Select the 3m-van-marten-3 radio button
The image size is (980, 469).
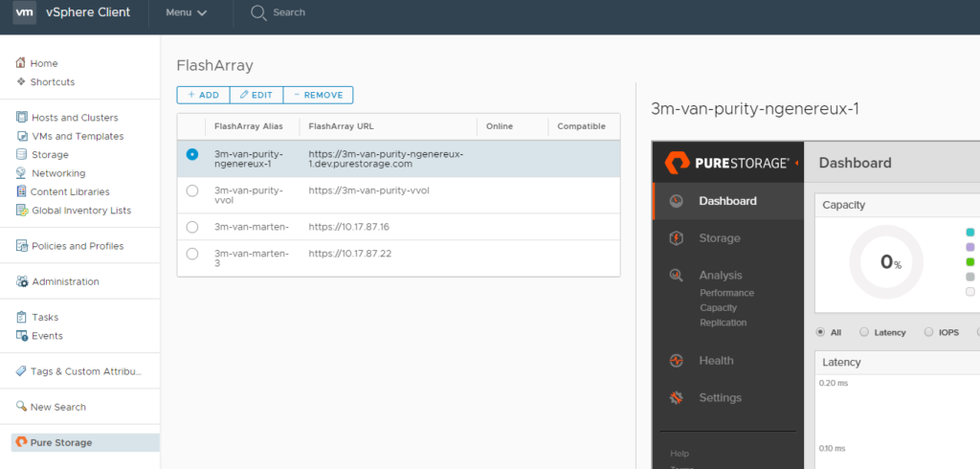click(192, 254)
